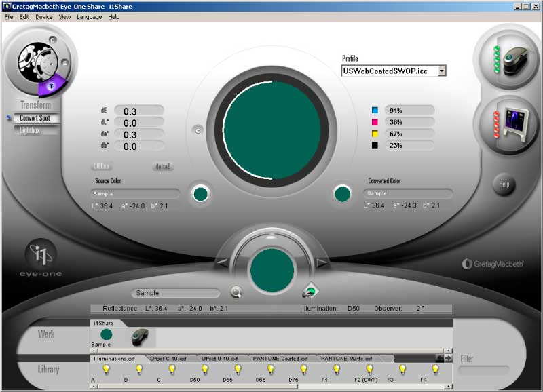Click the Work area scrollbar right arrow
This screenshot has width=543, height=392.
(448, 351)
